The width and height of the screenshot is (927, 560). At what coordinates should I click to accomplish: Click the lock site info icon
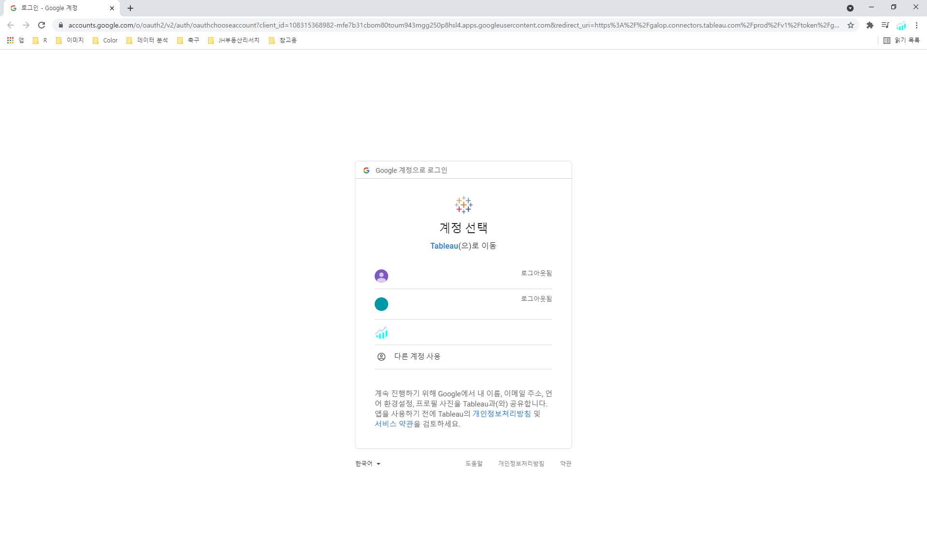tap(61, 25)
